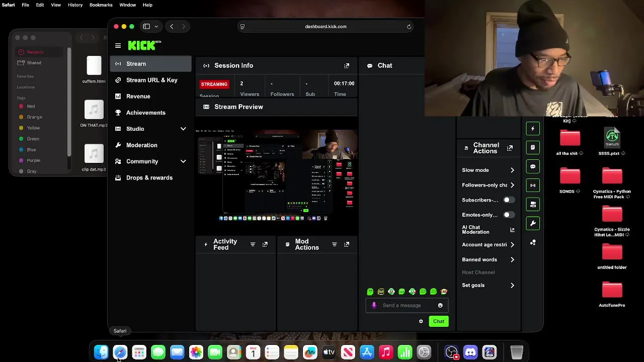Click the chat bubble icon in right rail
Image resolution: width=644 pixels, height=362 pixels.
pyautogui.click(x=533, y=166)
